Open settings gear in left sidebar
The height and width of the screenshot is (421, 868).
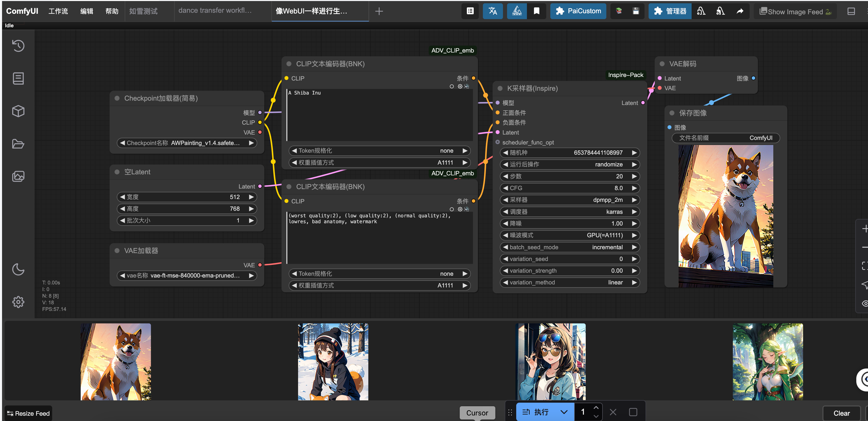(x=18, y=301)
